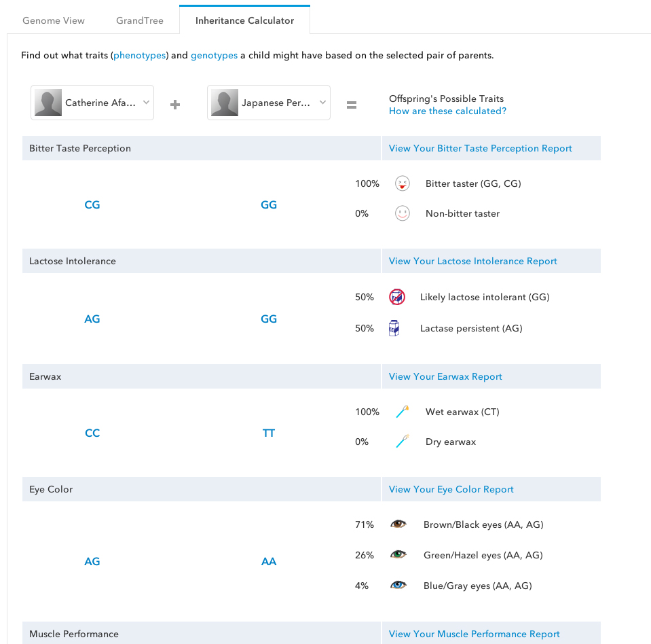This screenshot has width=651, height=644.
Task: Switch to the Genome View tab
Action: click(x=53, y=20)
